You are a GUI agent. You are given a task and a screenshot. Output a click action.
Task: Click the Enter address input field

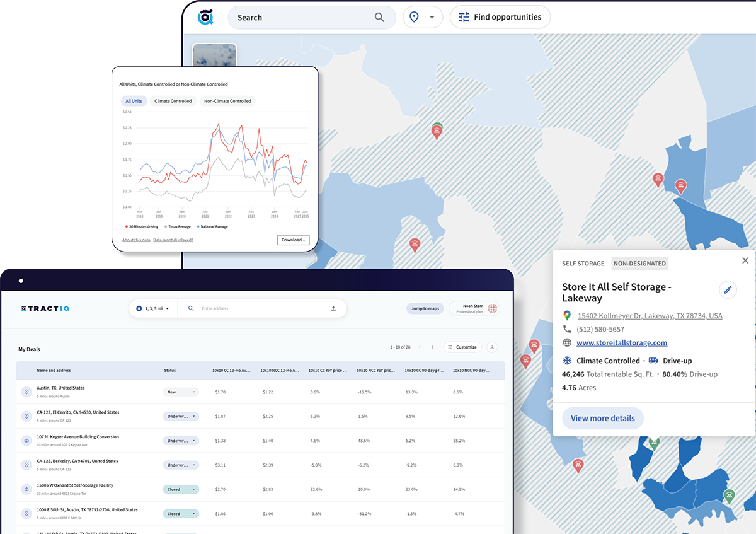coord(261,309)
